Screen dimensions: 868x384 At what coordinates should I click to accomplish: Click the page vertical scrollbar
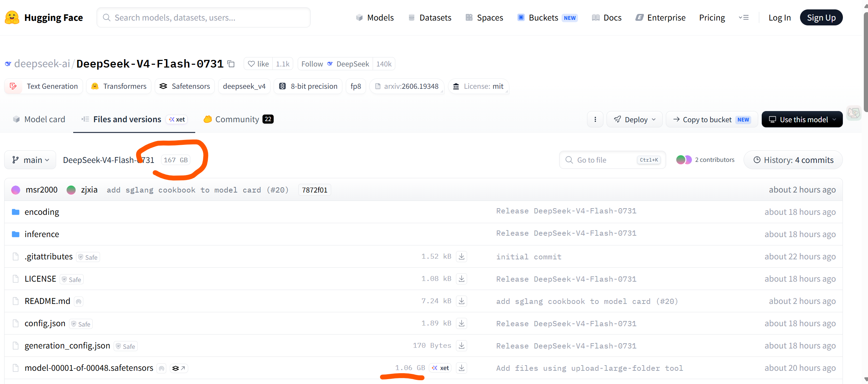865,63
